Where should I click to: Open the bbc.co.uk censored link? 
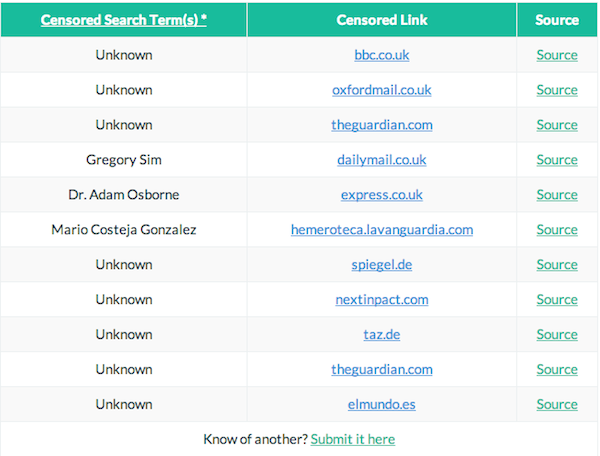click(x=382, y=55)
